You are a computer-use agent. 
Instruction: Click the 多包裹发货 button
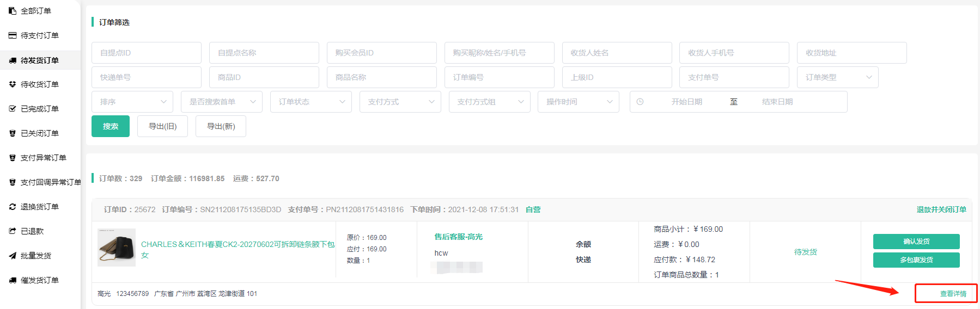[x=916, y=260]
